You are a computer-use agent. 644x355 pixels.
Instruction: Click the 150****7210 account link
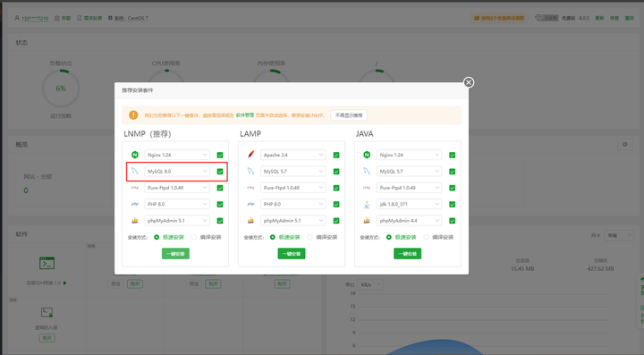[x=35, y=19]
